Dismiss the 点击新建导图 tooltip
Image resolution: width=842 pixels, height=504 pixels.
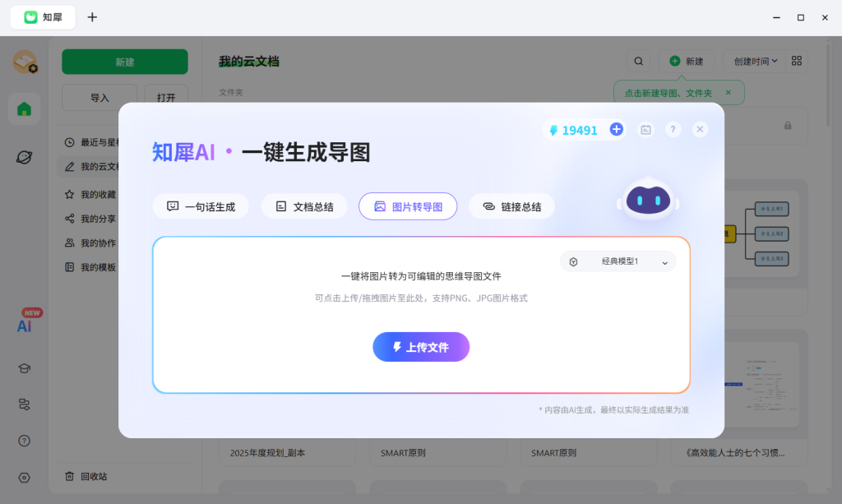(729, 92)
